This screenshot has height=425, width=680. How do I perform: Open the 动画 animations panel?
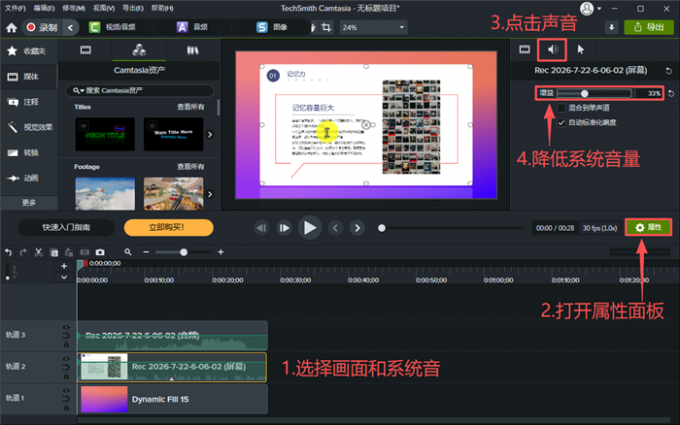[29, 178]
